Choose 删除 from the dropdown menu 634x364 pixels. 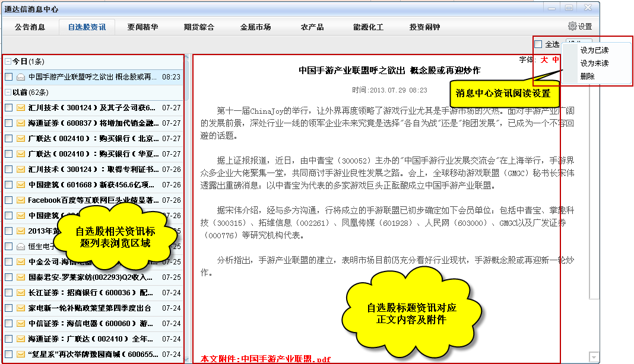coord(587,76)
